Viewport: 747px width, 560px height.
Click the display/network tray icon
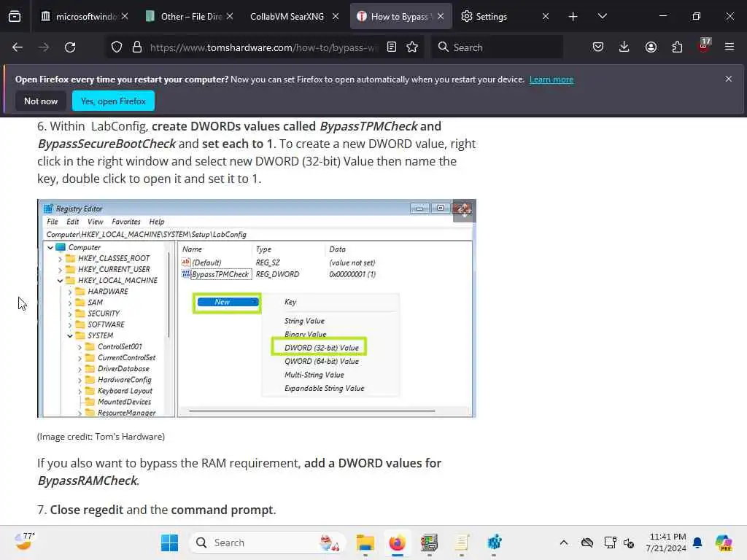pos(610,542)
